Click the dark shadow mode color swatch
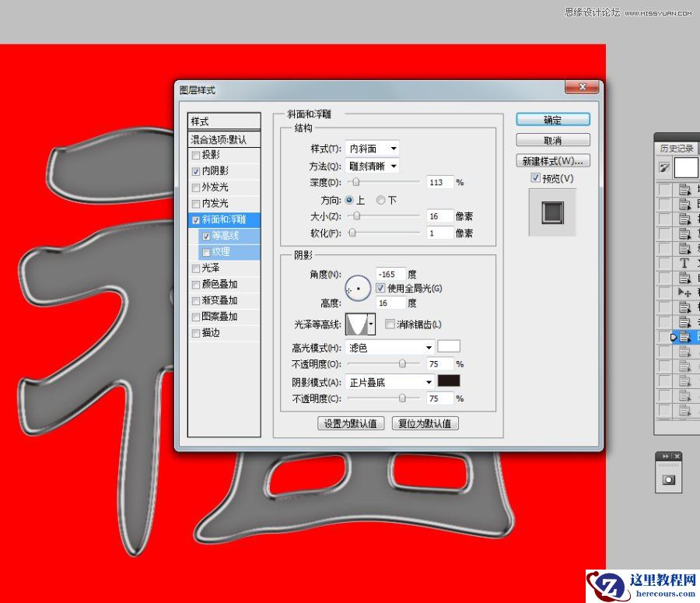Screen dimensions: 700x603 [448, 381]
